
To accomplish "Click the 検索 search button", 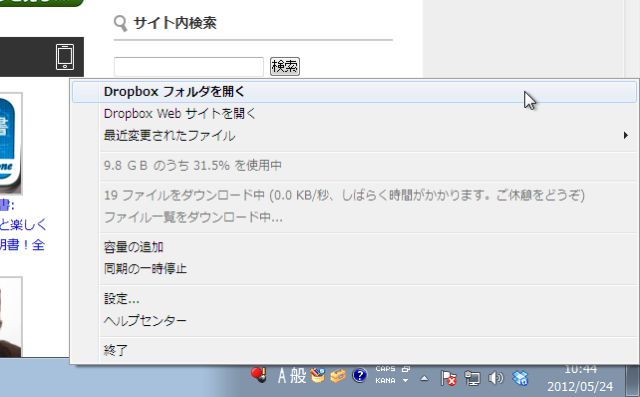I will (285, 66).
